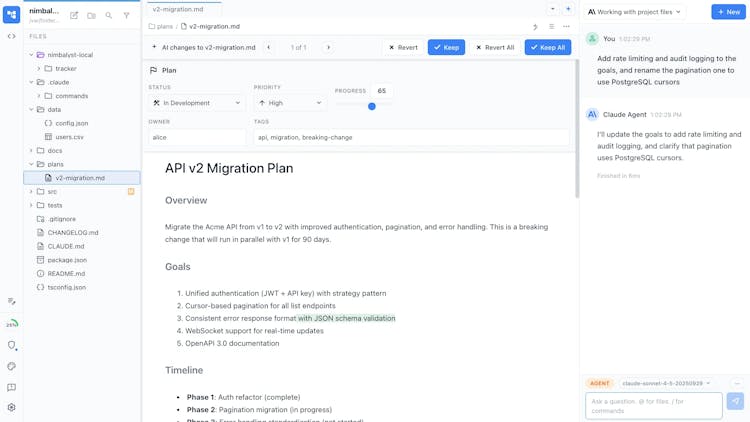The height and width of the screenshot is (422, 750).
Task: Click the Ask a question input field
Action: click(x=653, y=405)
